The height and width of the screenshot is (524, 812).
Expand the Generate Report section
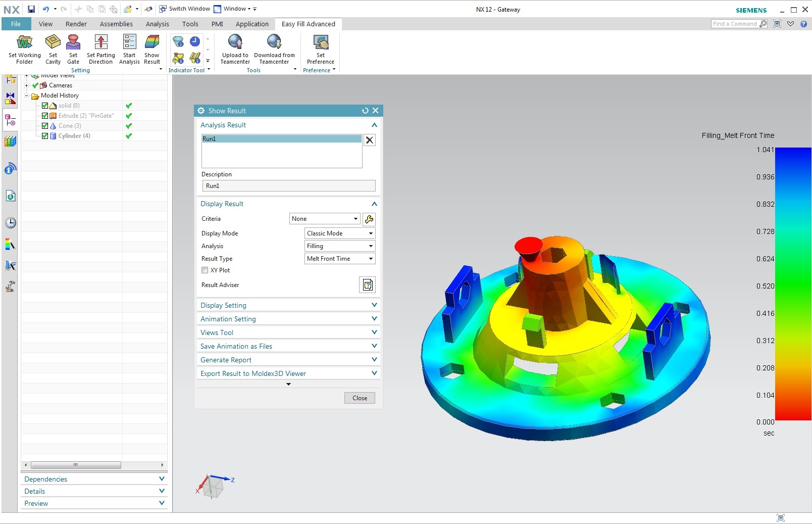pos(288,360)
